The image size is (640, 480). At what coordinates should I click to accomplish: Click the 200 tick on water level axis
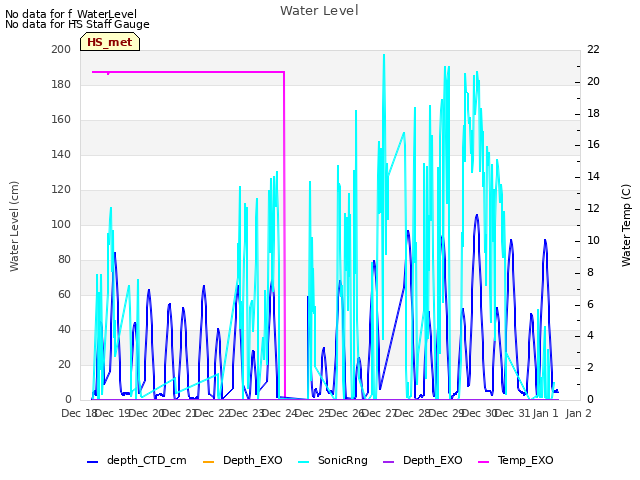coord(61,49)
